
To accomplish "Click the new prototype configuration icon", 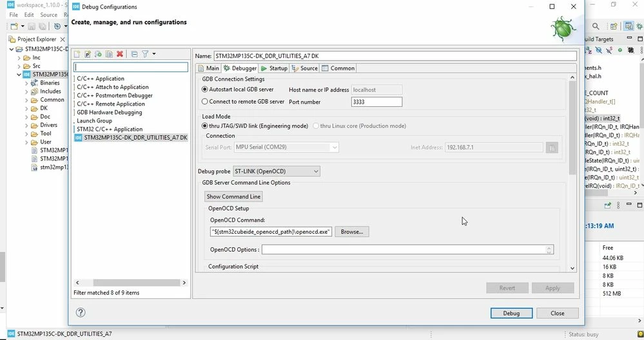I will [88, 54].
